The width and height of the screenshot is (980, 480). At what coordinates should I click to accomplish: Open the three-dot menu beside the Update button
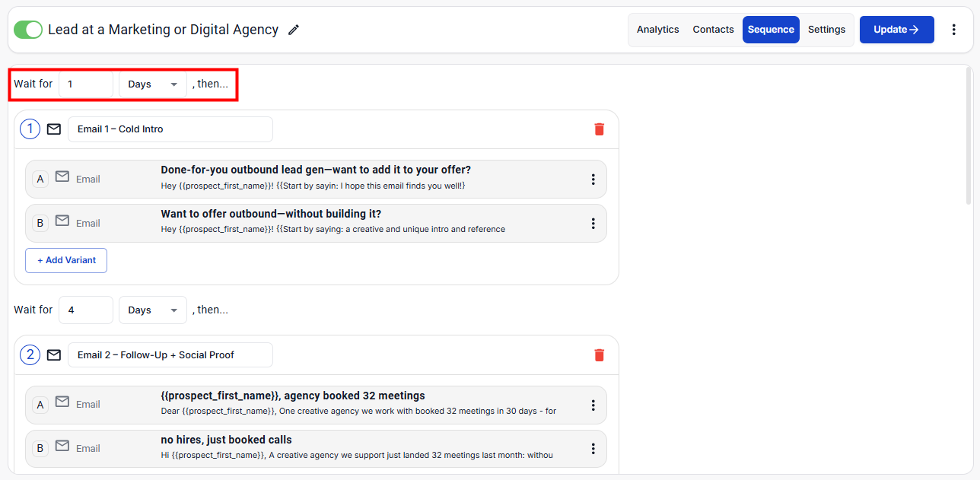953,30
